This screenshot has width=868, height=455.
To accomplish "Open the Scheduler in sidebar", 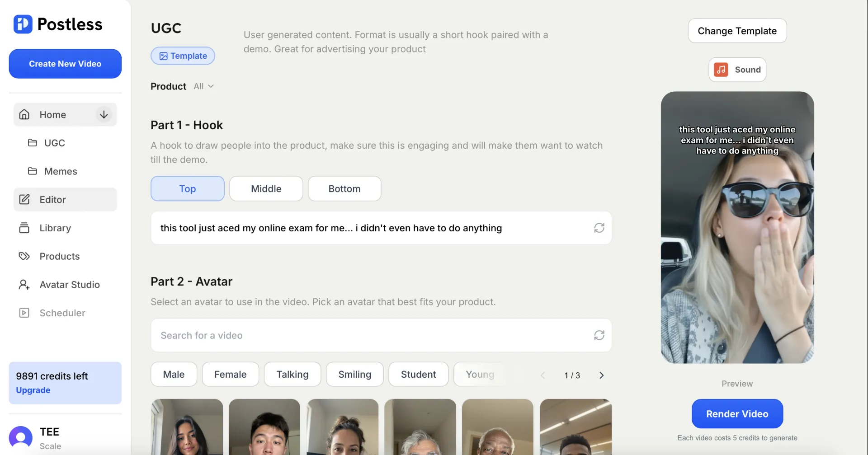I will click(62, 313).
